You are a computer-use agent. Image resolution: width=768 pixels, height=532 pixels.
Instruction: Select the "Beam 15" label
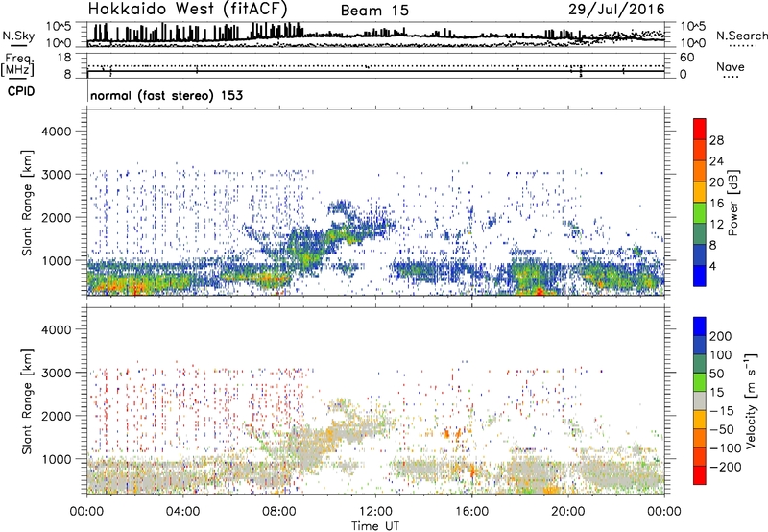click(x=374, y=11)
